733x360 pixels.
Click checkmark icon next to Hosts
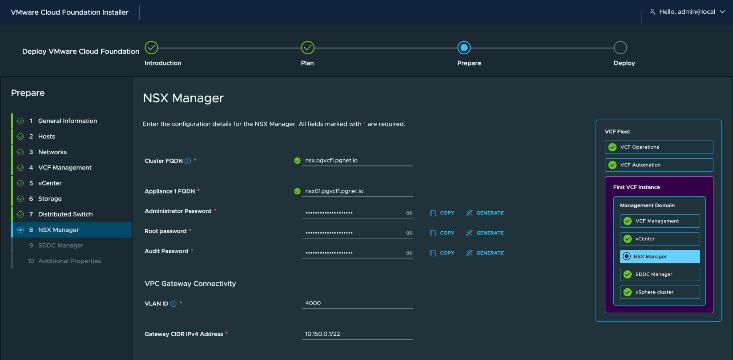point(20,137)
